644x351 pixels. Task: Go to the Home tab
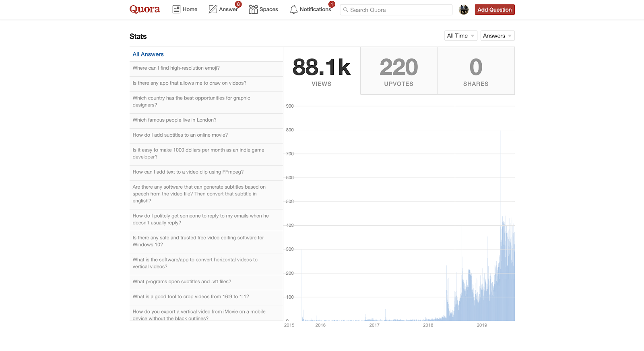(x=190, y=9)
